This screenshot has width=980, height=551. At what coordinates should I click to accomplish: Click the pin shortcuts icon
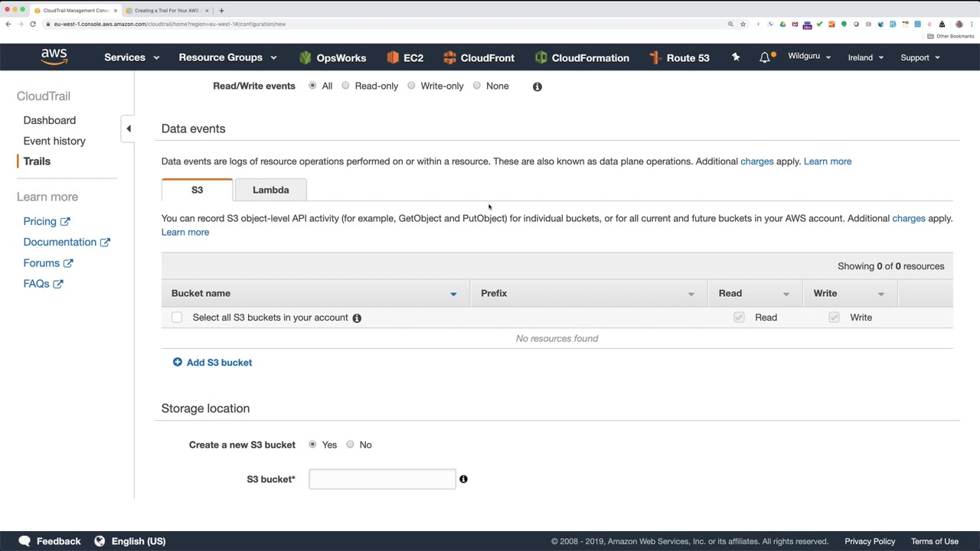pyautogui.click(x=736, y=57)
